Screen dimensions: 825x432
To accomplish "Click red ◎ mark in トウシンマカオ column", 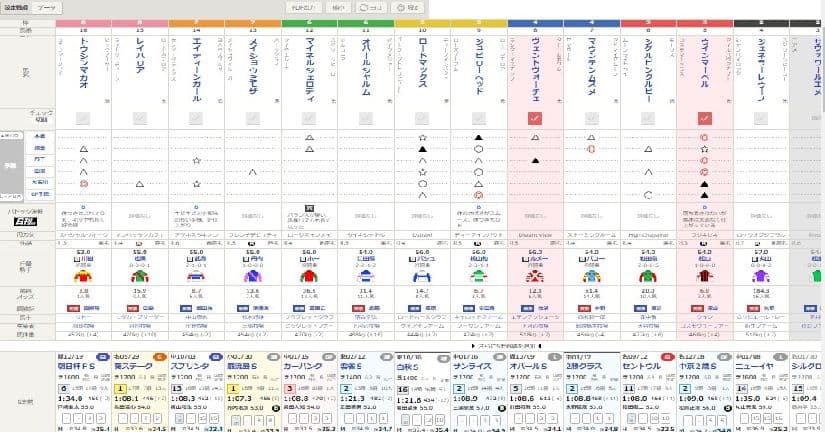I will 84,184.
